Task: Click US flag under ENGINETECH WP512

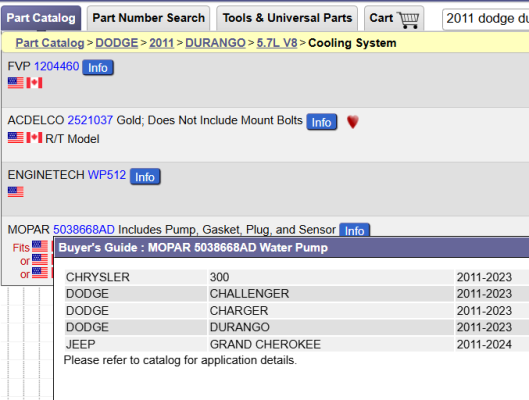Action: 16,192
